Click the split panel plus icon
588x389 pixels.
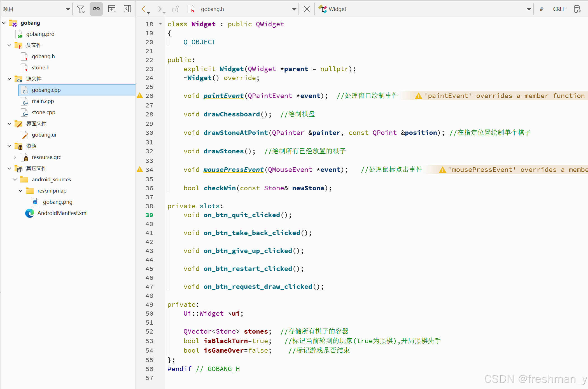(112, 9)
